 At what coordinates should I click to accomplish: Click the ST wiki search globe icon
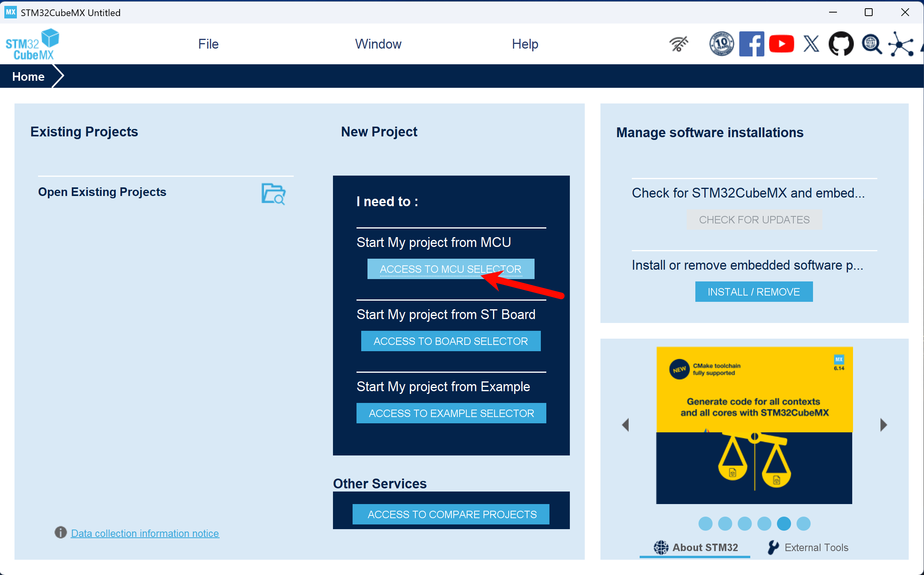point(871,44)
